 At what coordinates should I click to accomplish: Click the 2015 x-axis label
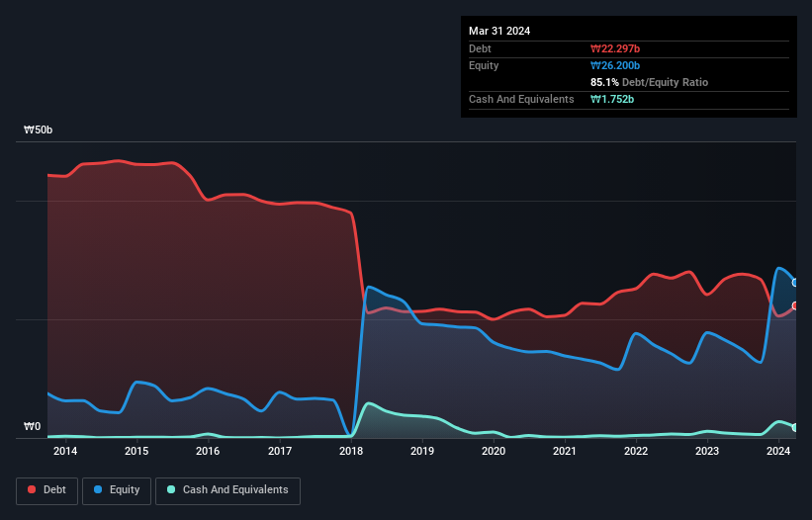136,451
